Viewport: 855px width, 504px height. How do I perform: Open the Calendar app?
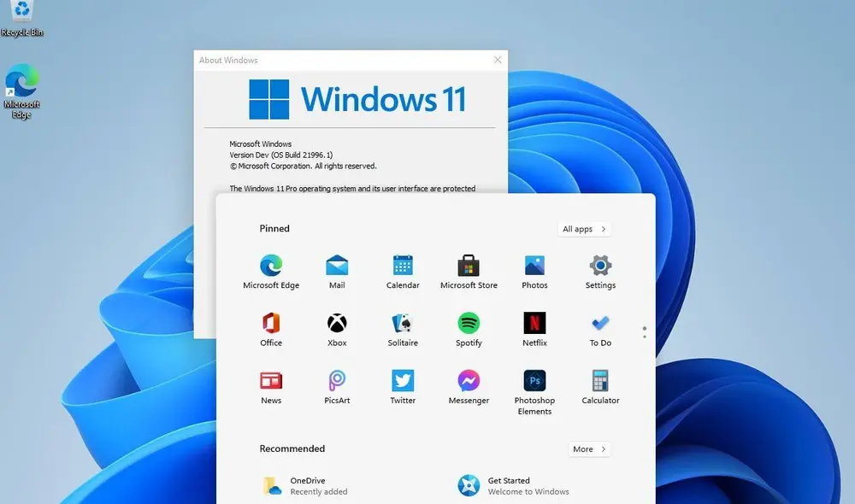403,267
